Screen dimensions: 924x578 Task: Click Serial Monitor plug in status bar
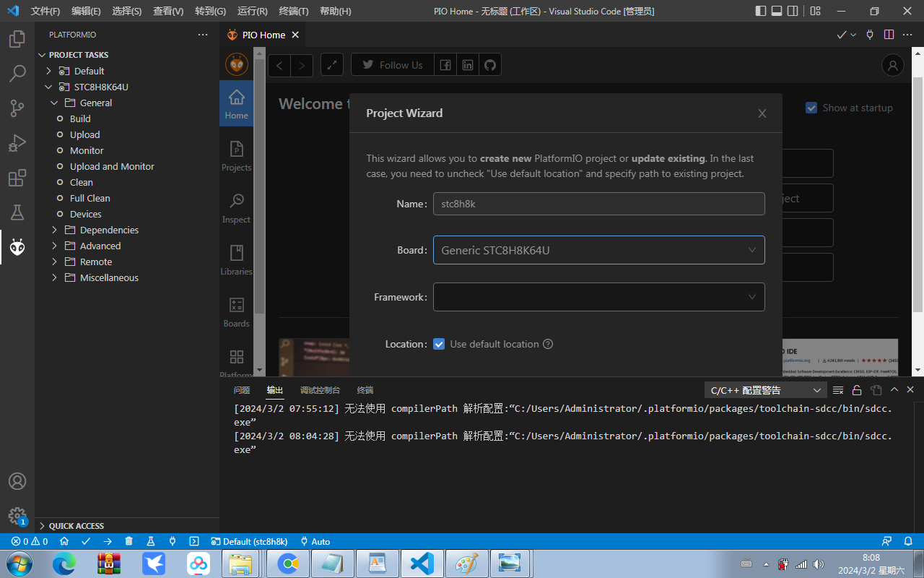(x=173, y=541)
